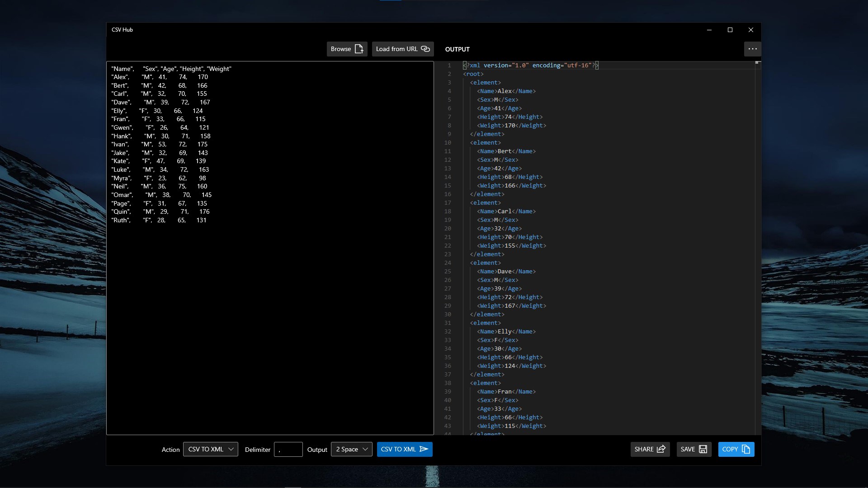Click the SHARE icon button
The height and width of the screenshot is (488, 868).
[x=650, y=449]
